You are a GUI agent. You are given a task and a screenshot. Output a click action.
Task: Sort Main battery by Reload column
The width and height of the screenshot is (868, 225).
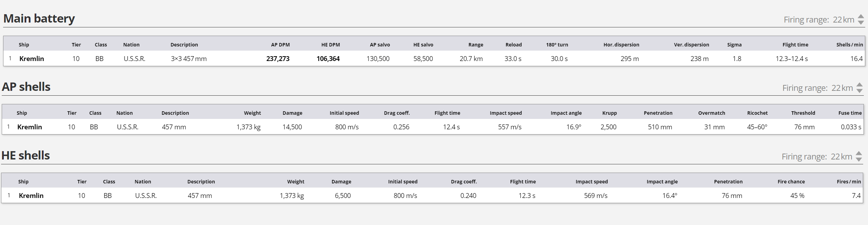click(x=513, y=45)
